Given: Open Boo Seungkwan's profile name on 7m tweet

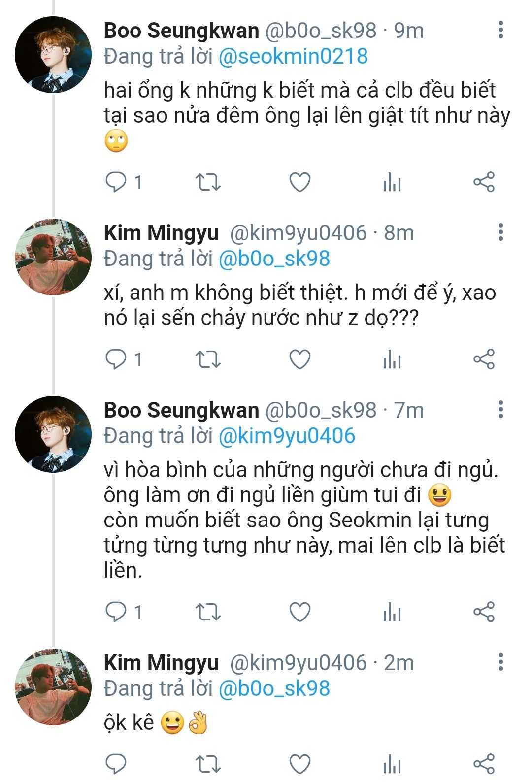Looking at the screenshot, I should pos(181,410).
